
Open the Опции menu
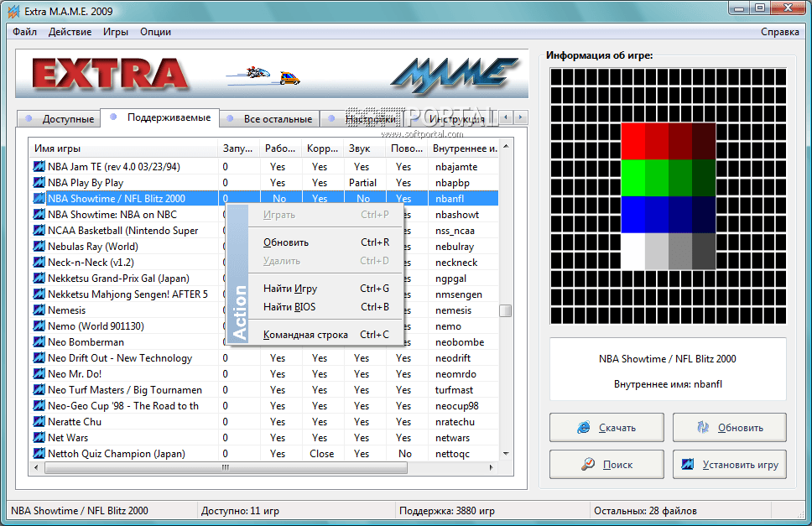[x=155, y=32]
